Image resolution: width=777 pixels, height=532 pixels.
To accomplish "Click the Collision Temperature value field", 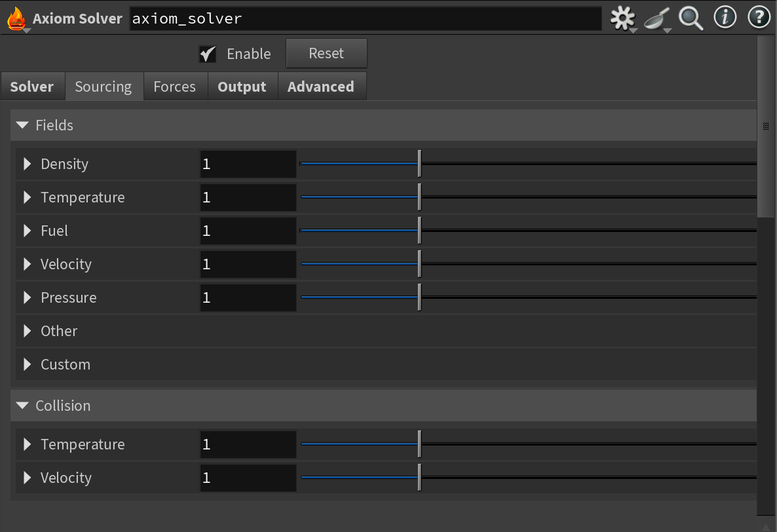I will [x=248, y=444].
